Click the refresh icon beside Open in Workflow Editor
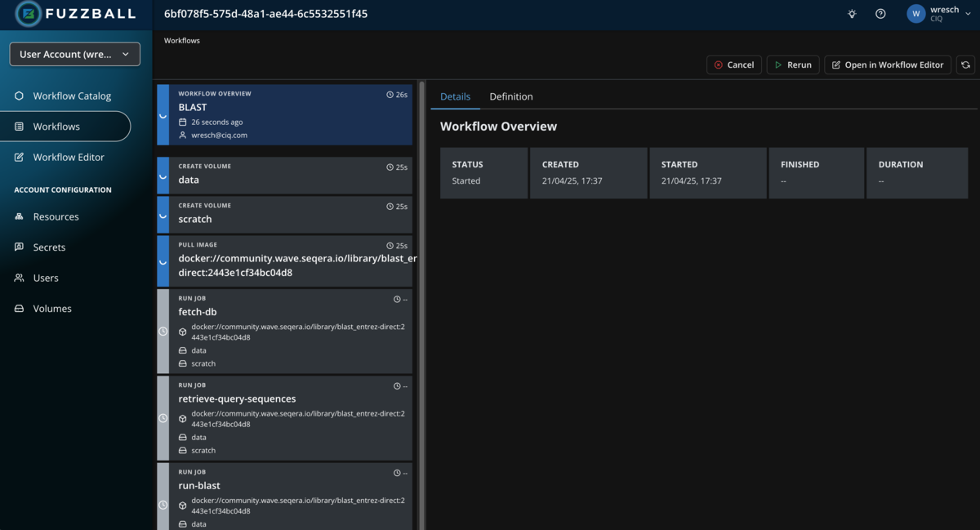Screen dimensions: 980x530 (966, 65)
